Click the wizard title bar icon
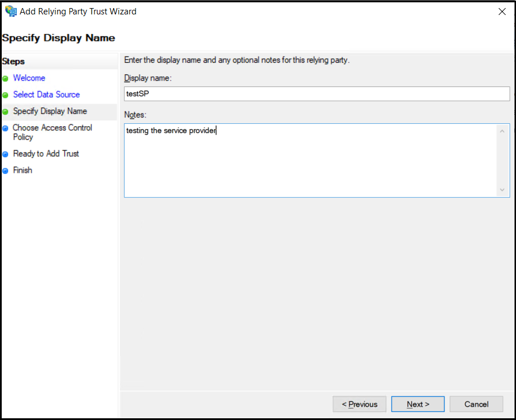Screen dimensions: 516x420 tap(11, 11)
